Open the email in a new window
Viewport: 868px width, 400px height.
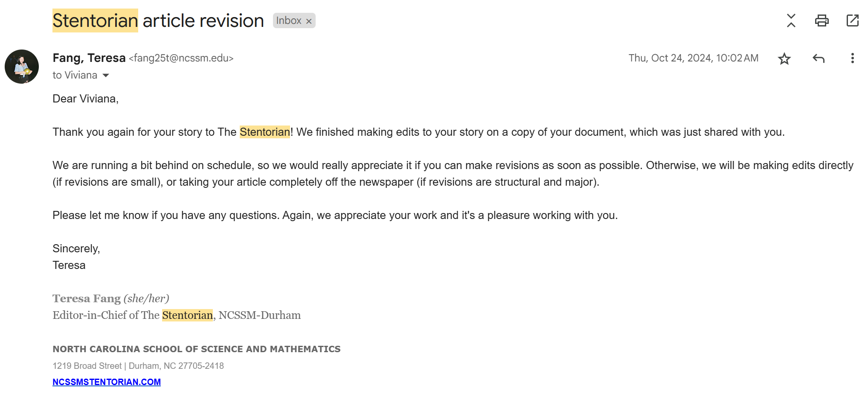tap(852, 20)
